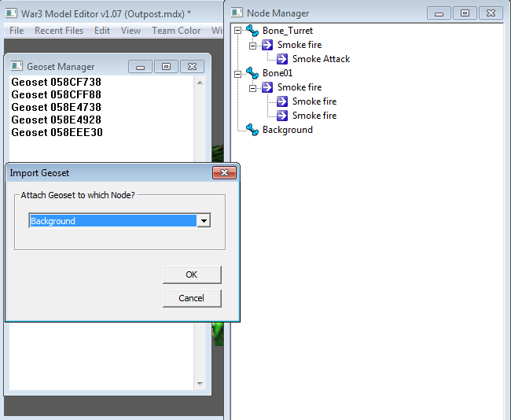Select the Background node in Node Manager
Screen dimensions: 511x420
pyautogui.click(x=288, y=130)
